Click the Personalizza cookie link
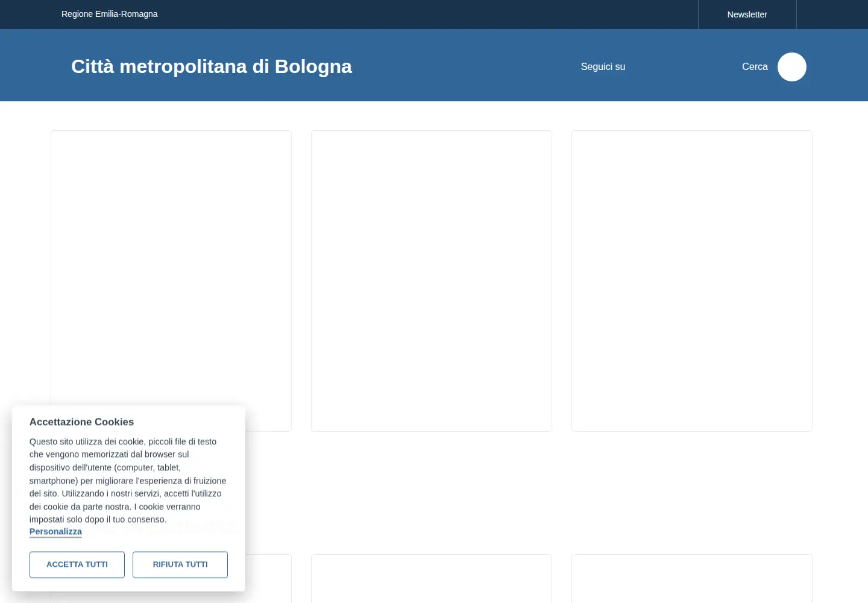The width and height of the screenshot is (868, 603). [55, 532]
